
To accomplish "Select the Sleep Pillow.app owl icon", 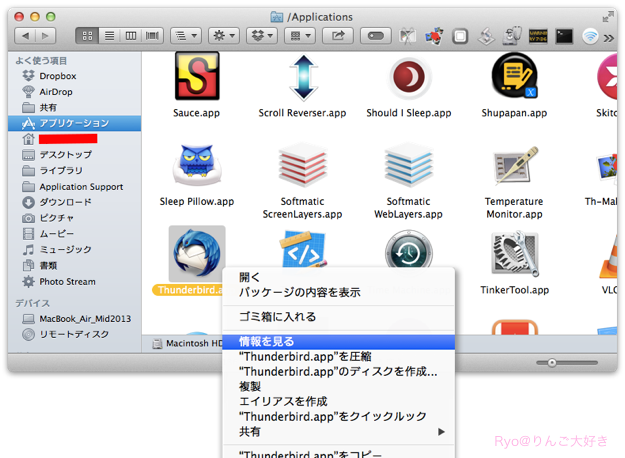I will (197, 165).
